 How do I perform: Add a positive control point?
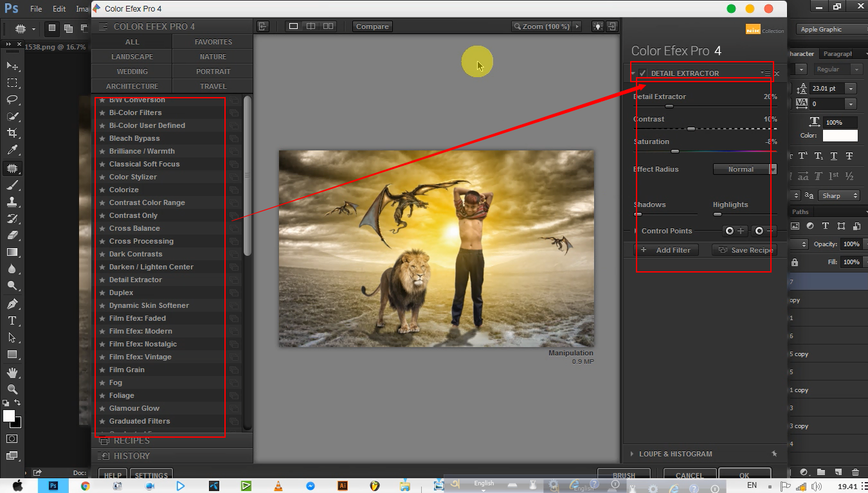point(735,231)
